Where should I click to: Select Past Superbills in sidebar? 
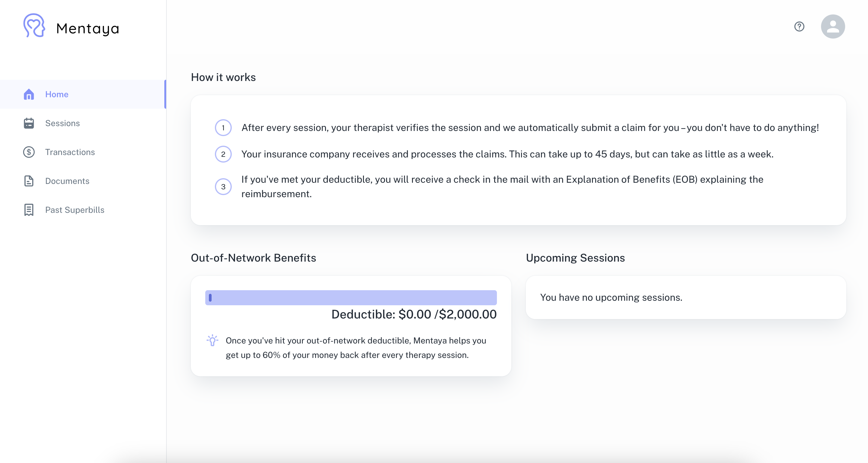click(75, 210)
